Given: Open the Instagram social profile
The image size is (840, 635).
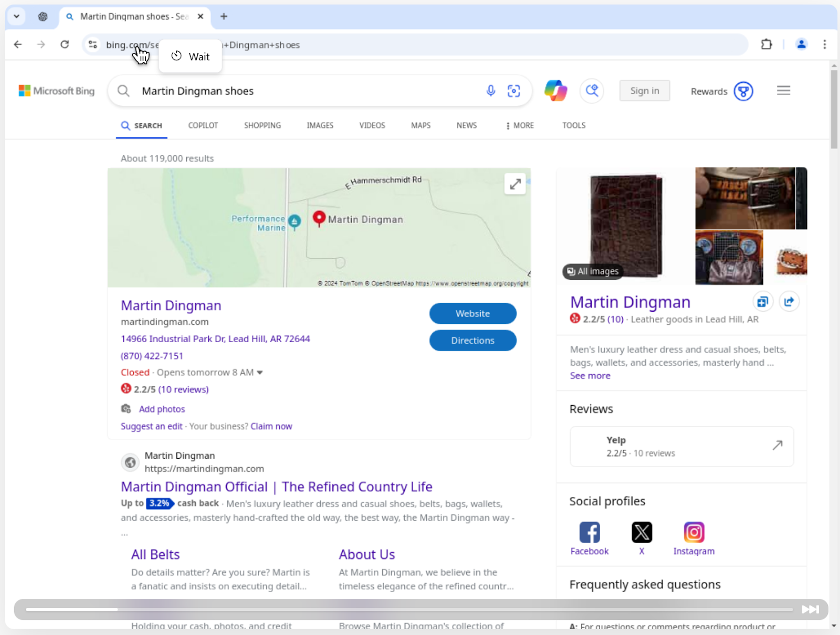Looking at the screenshot, I should click(x=694, y=539).
